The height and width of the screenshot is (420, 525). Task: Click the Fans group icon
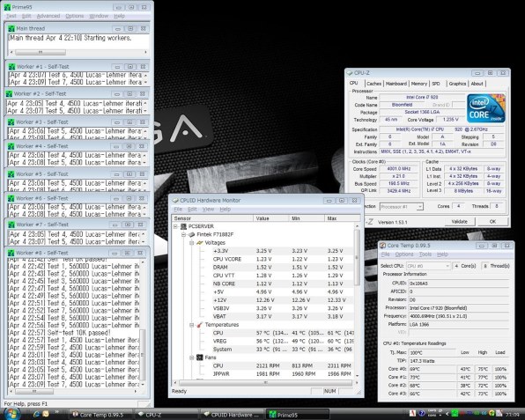(x=200, y=357)
